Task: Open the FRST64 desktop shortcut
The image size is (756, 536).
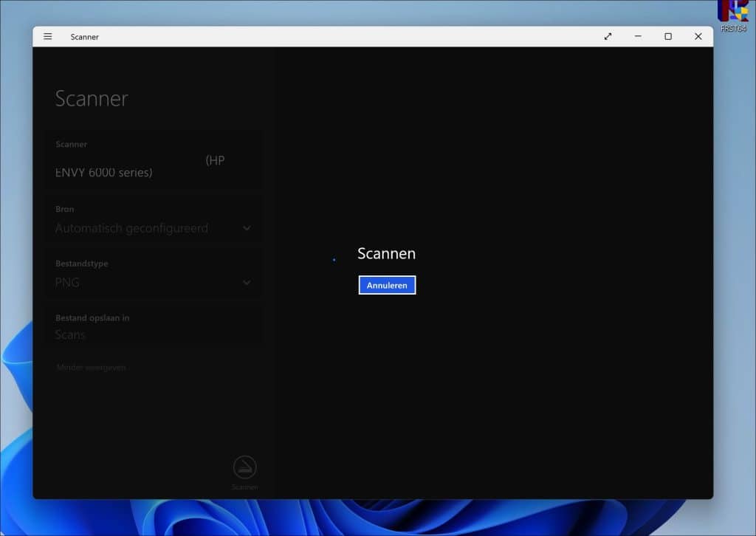Action: tap(733, 13)
